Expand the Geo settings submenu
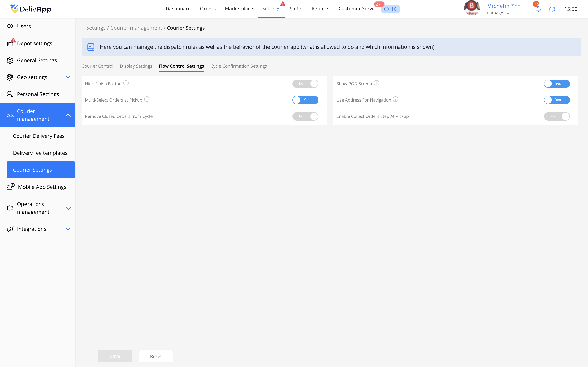The image size is (588, 367). click(68, 77)
